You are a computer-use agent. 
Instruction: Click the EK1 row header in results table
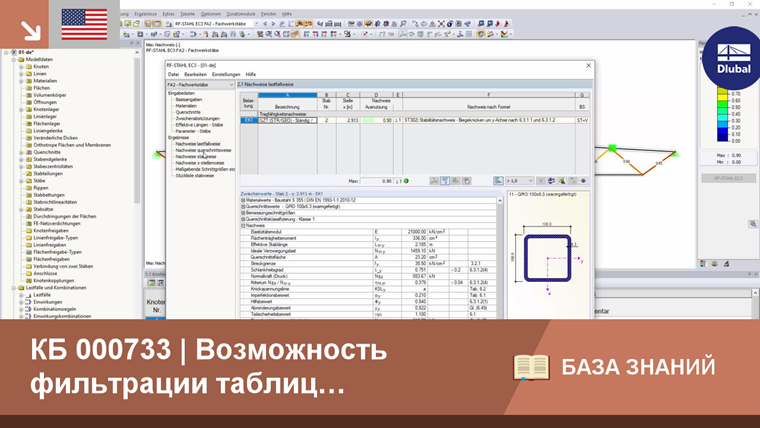point(249,120)
